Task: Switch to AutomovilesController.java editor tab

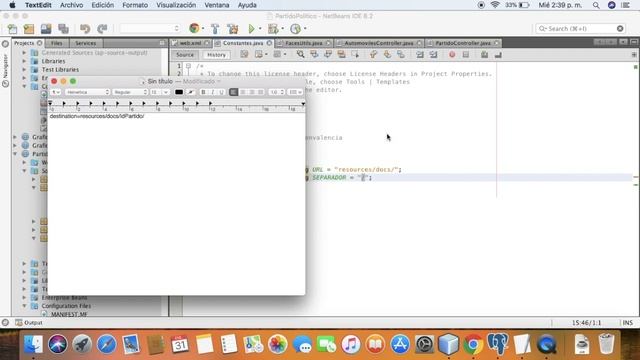Action: pos(379,43)
